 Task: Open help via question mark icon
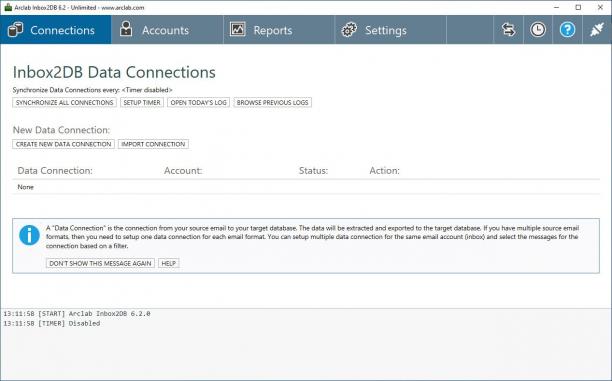567,30
